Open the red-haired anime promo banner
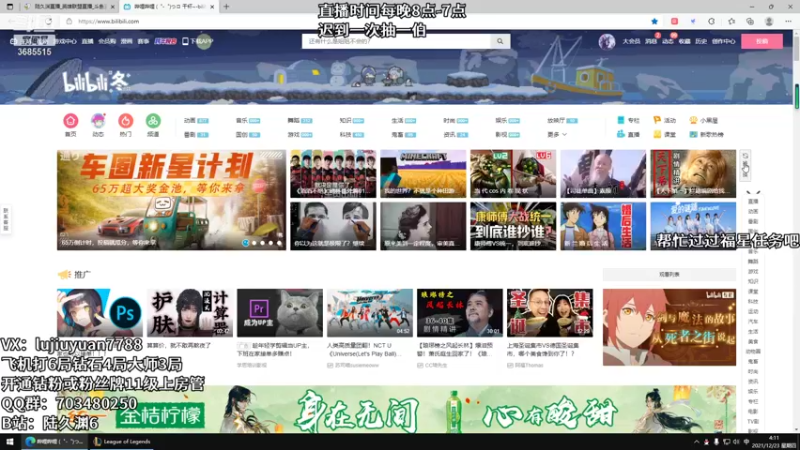This screenshot has height=450, width=800. (x=669, y=327)
